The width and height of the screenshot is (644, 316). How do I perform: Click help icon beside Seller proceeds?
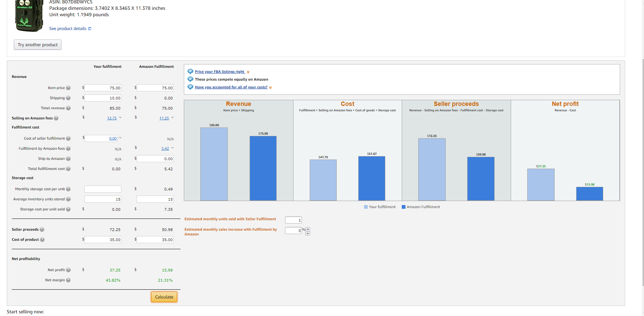(42, 230)
